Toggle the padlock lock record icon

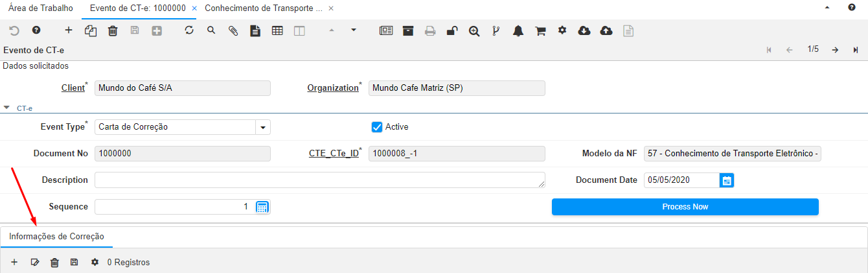452,30
